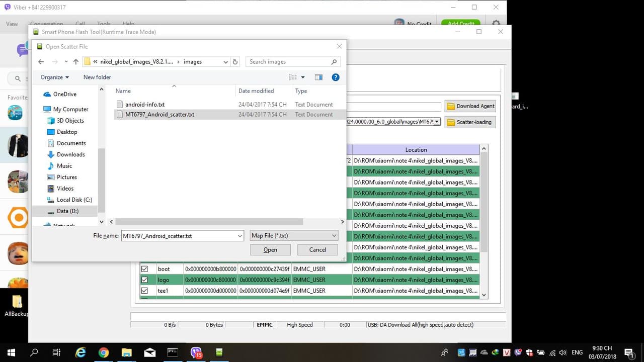644x362 pixels.
Task: Toggle the boot partition checkbox
Action: [144, 269]
